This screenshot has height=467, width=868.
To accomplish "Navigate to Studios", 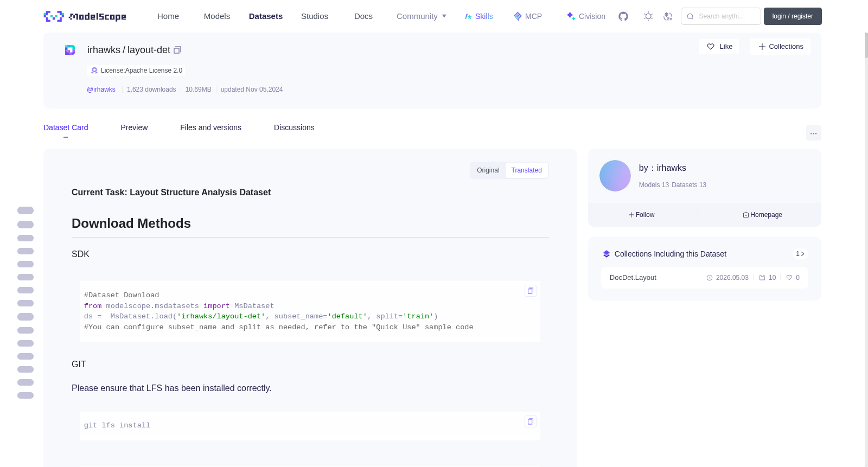I will [315, 16].
